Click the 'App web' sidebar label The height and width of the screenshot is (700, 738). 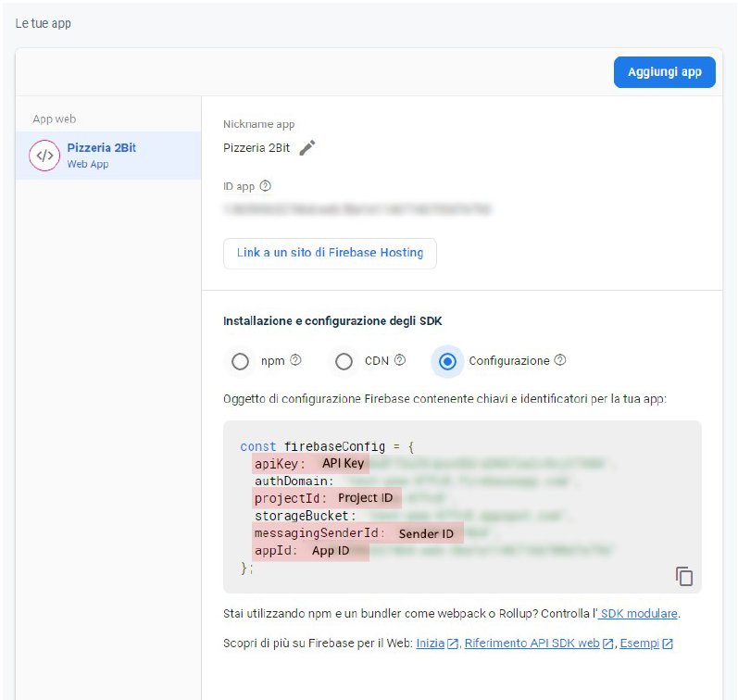55,119
